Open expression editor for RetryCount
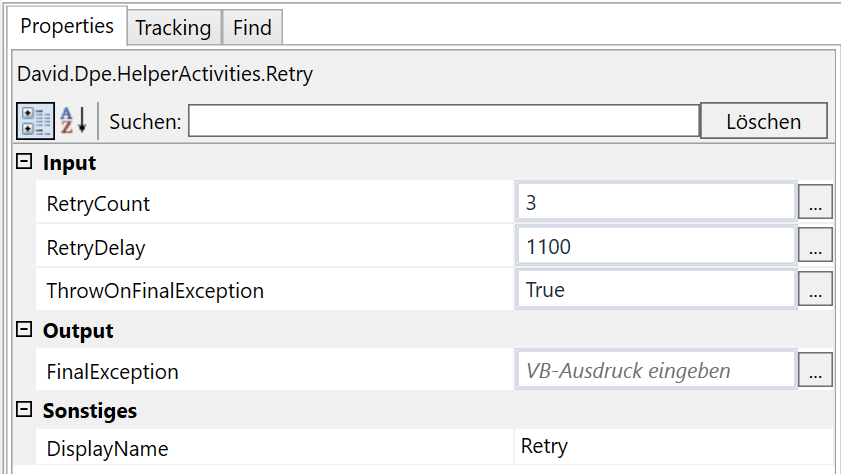This screenshot has width=841, height=474. pyautogui.click(x=815, y=203)
